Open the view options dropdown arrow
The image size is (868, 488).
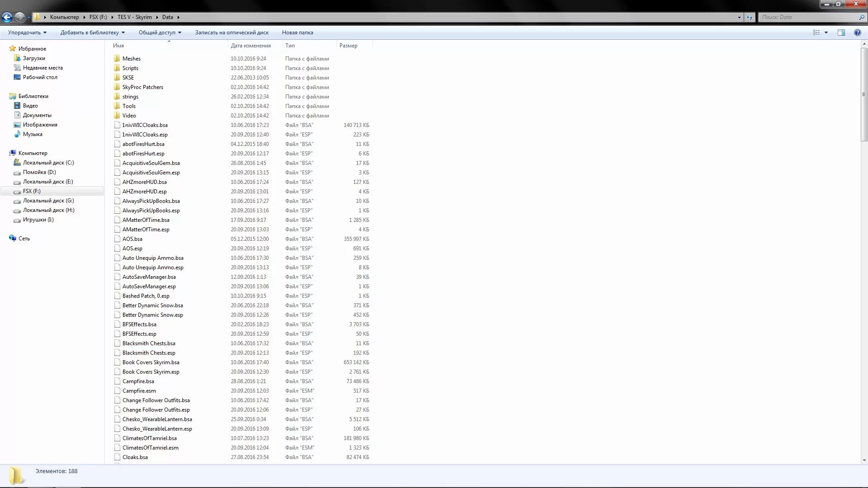point(826,33)
